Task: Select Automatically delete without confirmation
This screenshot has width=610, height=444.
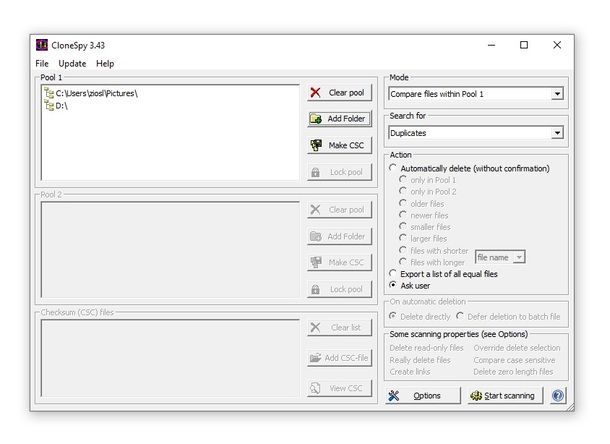Action: tap(393, 168)
